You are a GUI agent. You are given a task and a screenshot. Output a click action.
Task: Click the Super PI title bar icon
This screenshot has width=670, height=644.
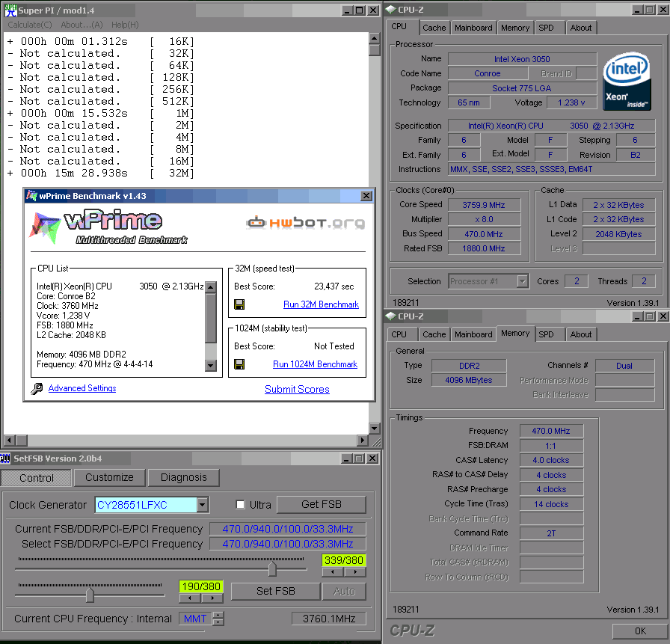[10, 10]
